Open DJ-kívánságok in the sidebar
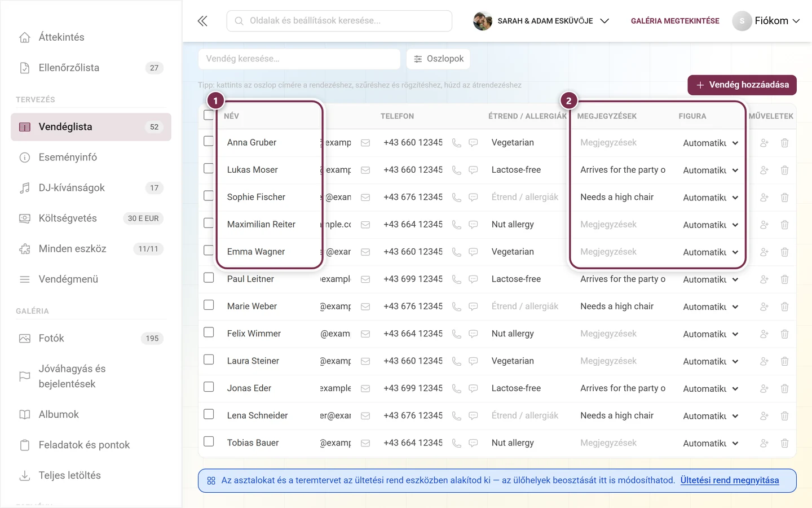812x508 pixels. pos(91,188)
